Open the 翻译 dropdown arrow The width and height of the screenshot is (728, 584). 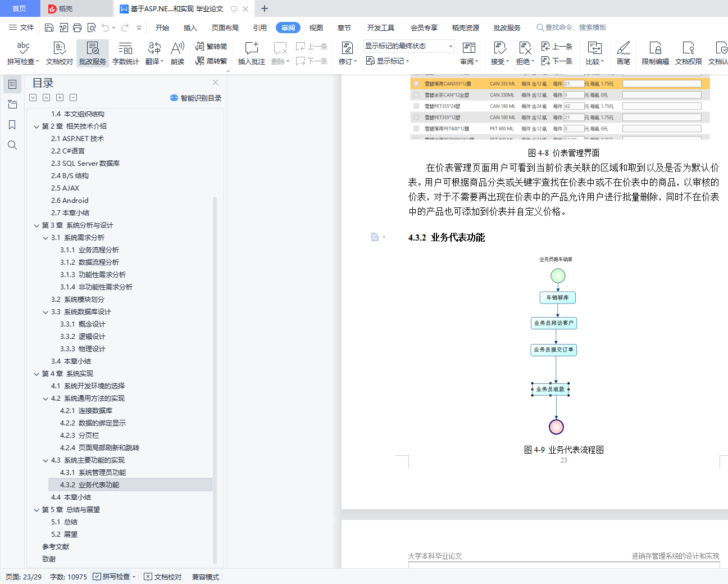pyautogui.click(x=162, y=62)
